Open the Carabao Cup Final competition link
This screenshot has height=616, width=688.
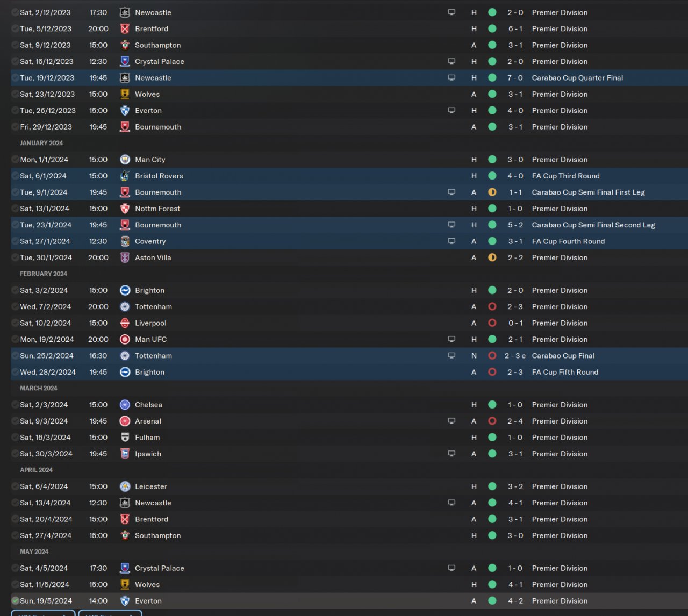click(563, 356)
